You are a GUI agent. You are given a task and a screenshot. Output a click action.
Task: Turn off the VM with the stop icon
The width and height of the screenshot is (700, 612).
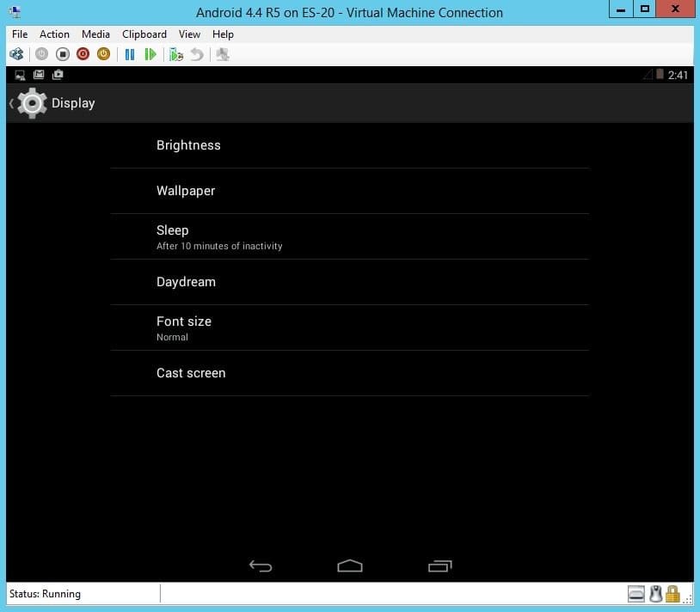(63, 54)
